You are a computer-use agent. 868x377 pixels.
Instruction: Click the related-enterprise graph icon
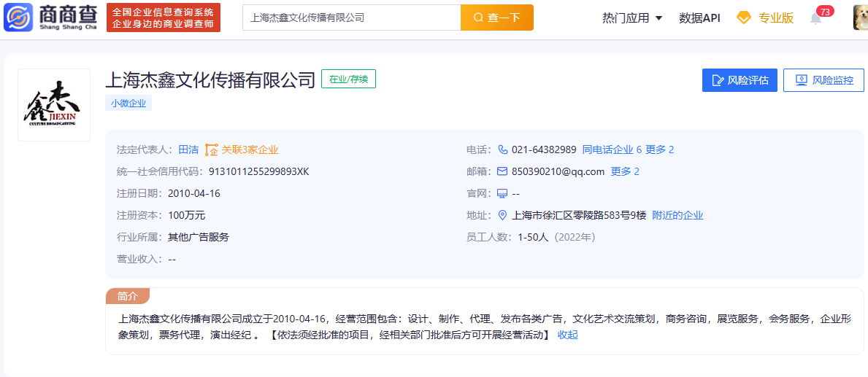pos(212,149)
